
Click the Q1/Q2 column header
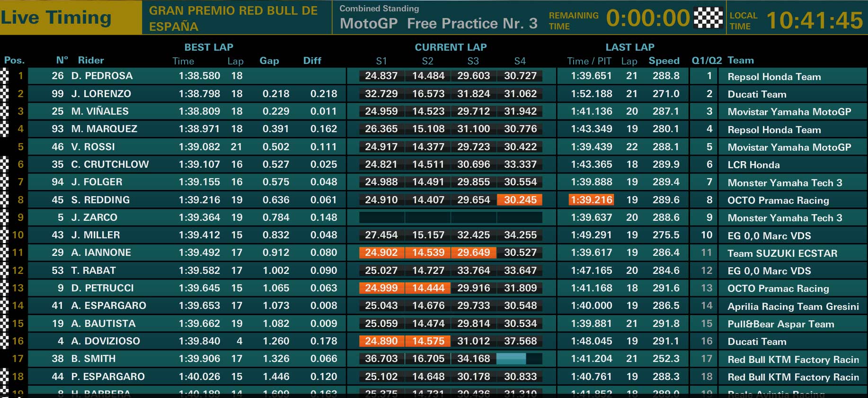point(707,61)
